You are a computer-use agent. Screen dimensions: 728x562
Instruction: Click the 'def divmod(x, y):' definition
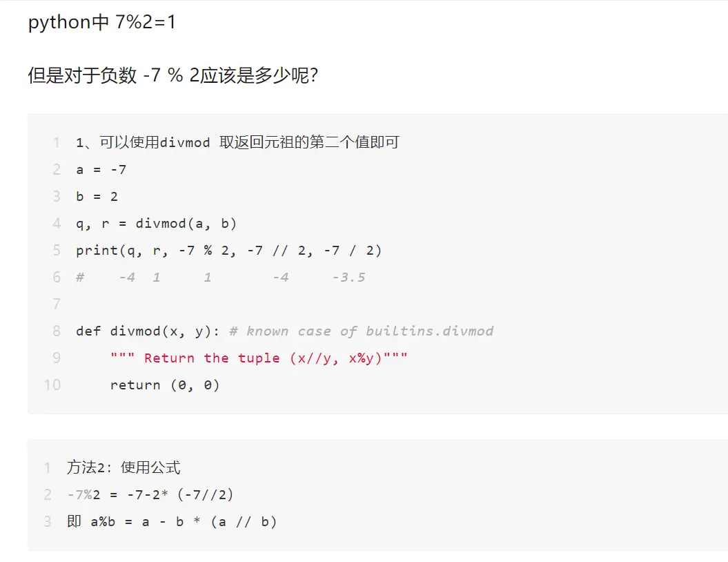pos(148,331)
